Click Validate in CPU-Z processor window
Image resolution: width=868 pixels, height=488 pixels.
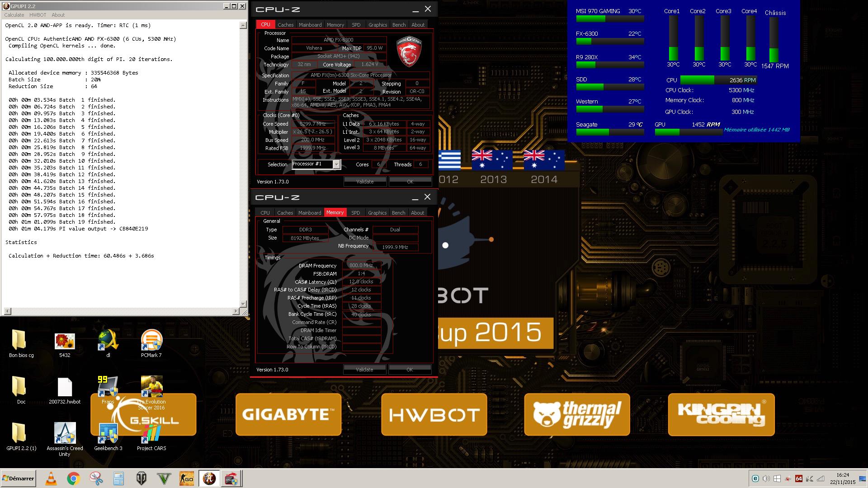pos(365,182)
